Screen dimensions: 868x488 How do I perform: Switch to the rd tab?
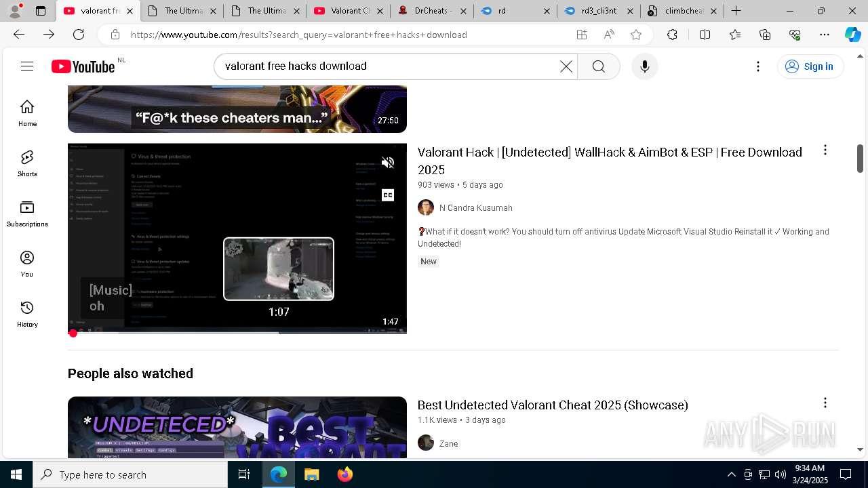(515, 11)
